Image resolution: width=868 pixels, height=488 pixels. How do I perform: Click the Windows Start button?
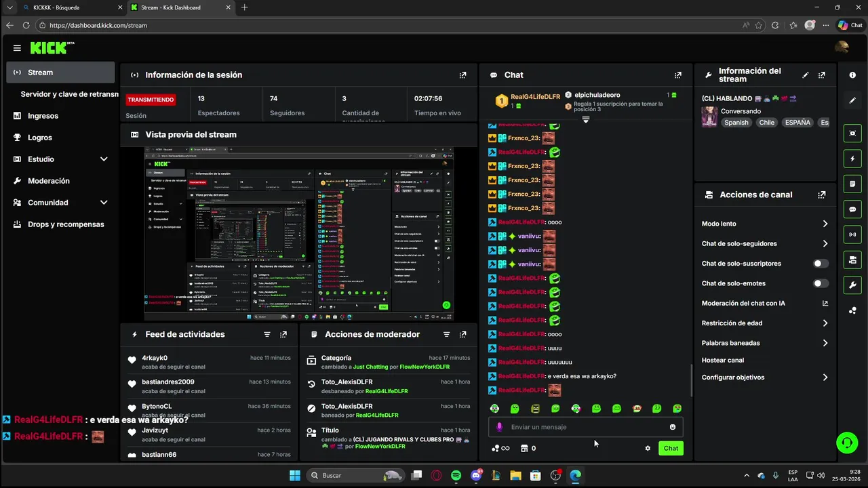[x=295, y=476]
